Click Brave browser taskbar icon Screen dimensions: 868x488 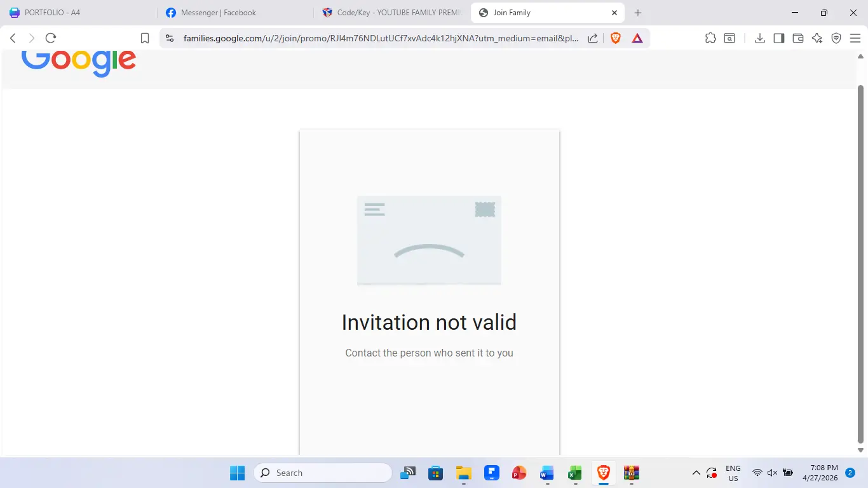pyautogui.click(x=603, y=473)
